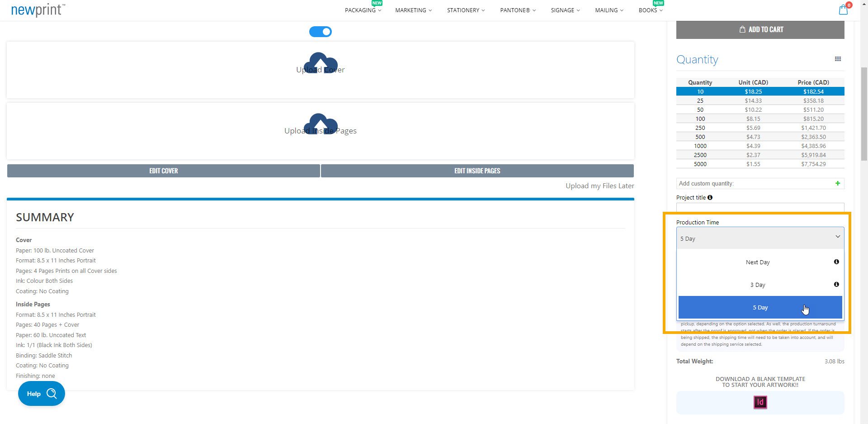Viewport: 868px width, 424px height.
Task: Select quantity 1000 in the pricing table
Action: pos(759,146)
